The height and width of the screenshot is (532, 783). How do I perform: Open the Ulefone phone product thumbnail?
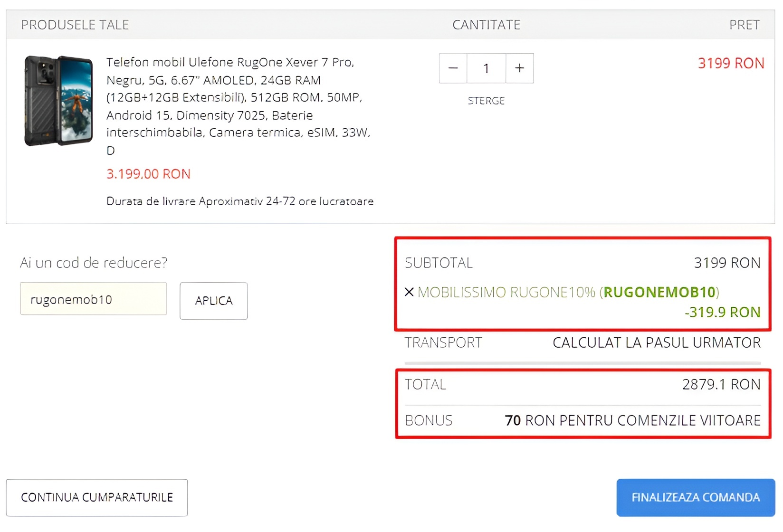click(58, 101)
